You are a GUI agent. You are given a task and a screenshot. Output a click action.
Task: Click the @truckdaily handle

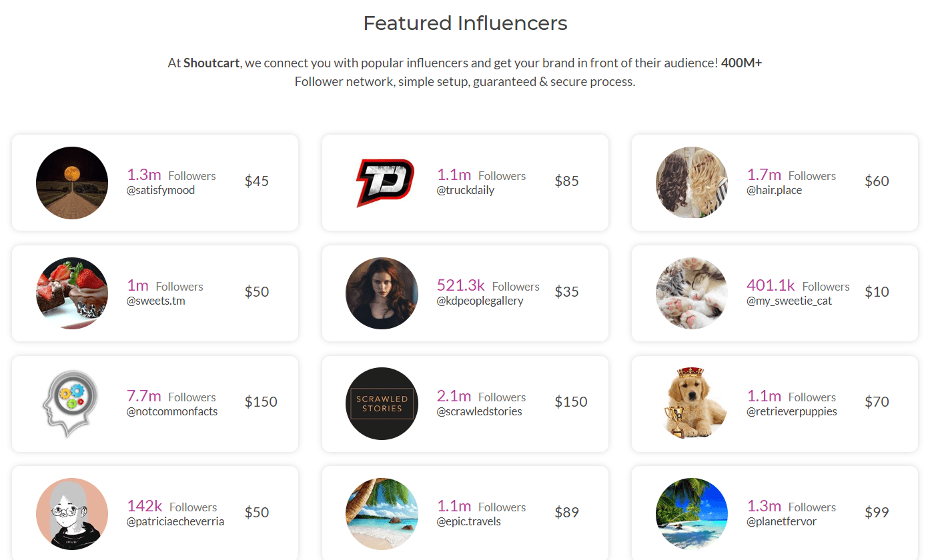[x=466, y=191]
